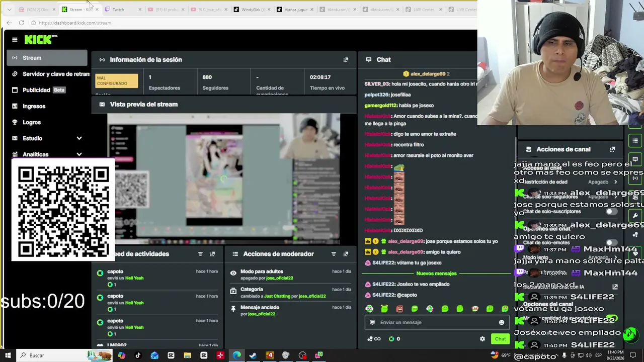
Task: Focus the Enviar un mensaje field
Action: (436, 322)
